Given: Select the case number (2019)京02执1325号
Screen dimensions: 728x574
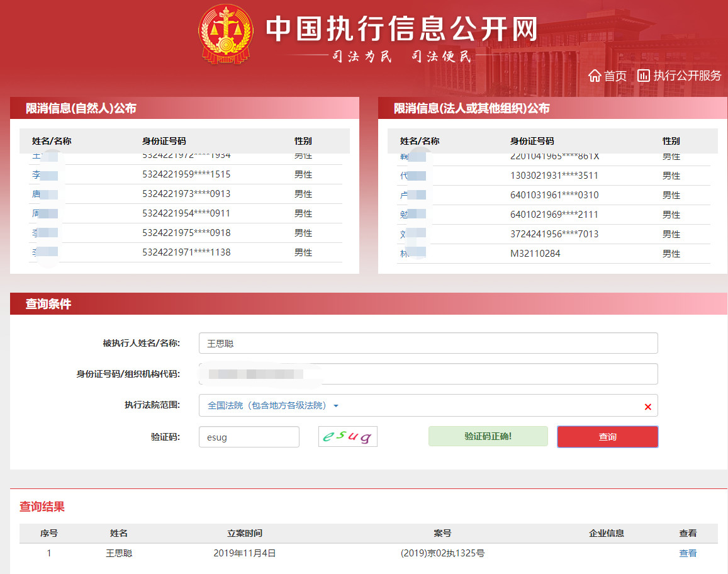Looking at the screenshot, I should click(x=442, y=553).
